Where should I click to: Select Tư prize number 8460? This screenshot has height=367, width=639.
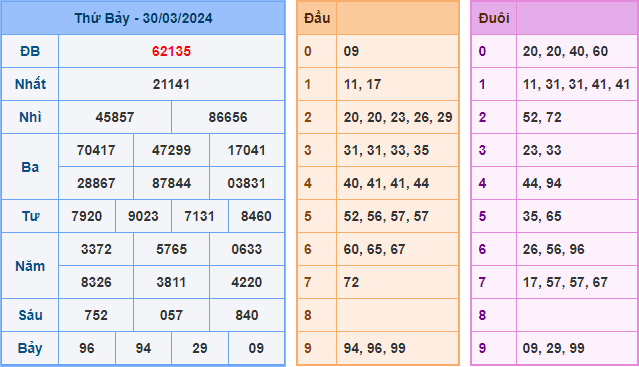pos(256,216)
